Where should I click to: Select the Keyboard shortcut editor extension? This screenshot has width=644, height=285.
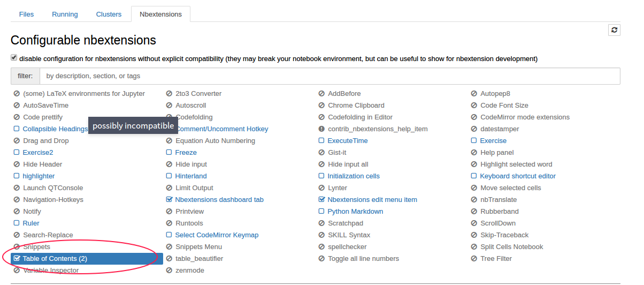[x=517, y=176]
